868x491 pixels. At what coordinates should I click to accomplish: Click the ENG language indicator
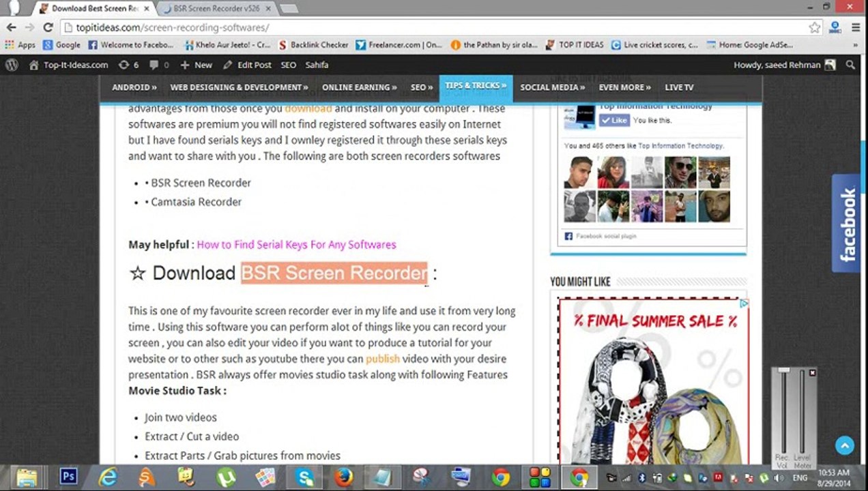click(800, 478)
